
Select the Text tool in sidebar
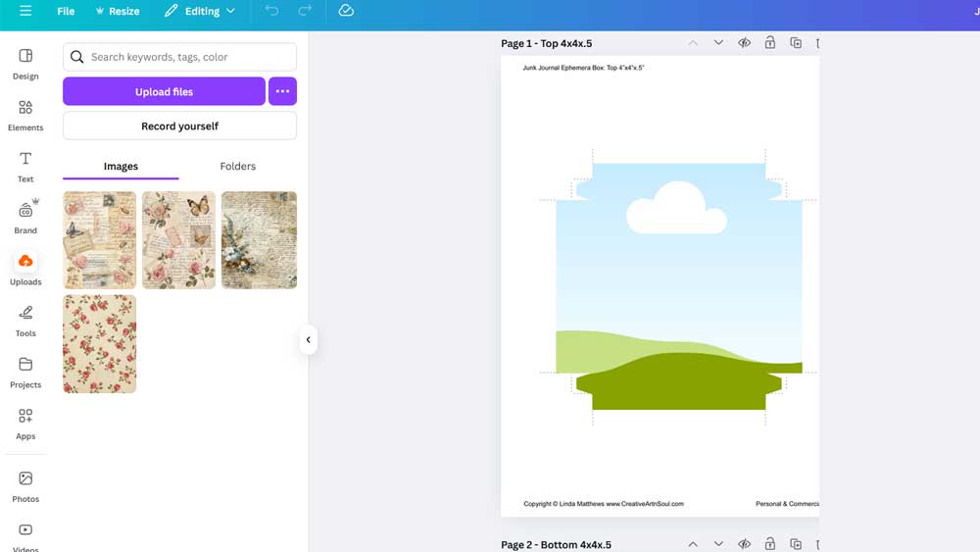25,166
